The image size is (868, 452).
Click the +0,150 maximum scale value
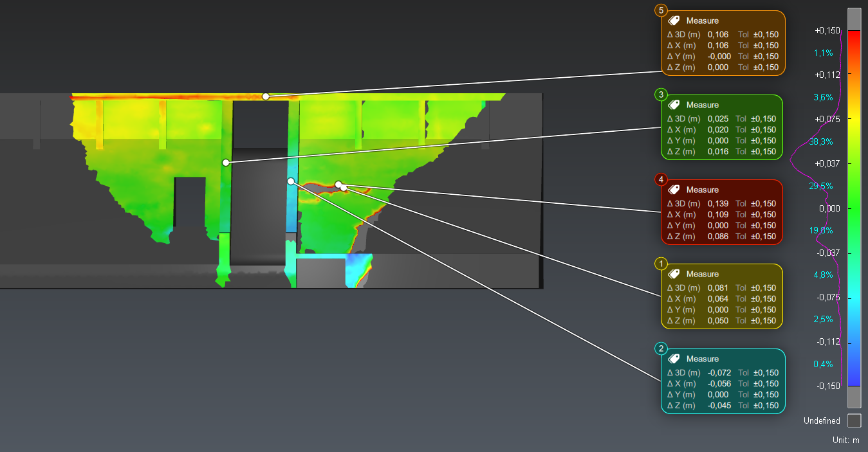click(x=827, y=30)
